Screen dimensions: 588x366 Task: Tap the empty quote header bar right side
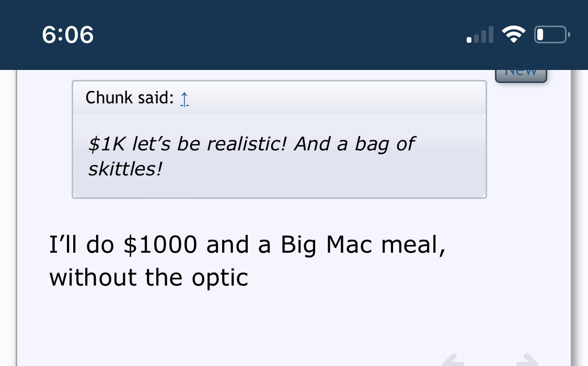(338, 98)
